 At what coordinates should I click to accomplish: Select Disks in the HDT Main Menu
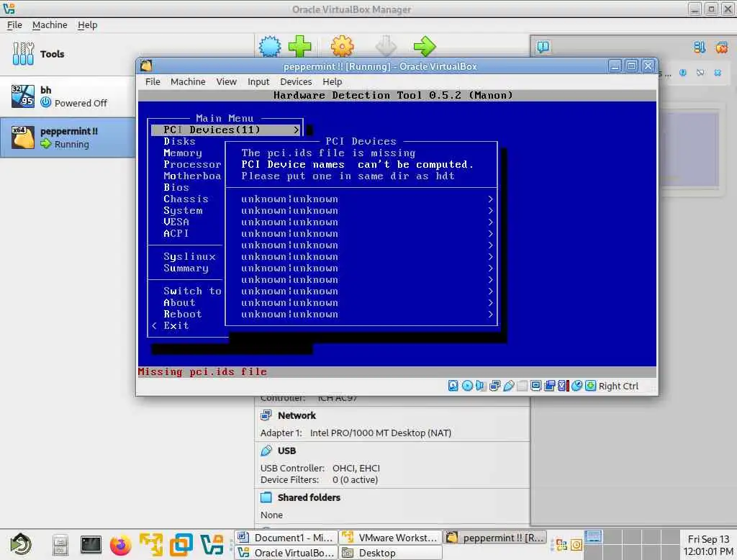click(179, 141)
